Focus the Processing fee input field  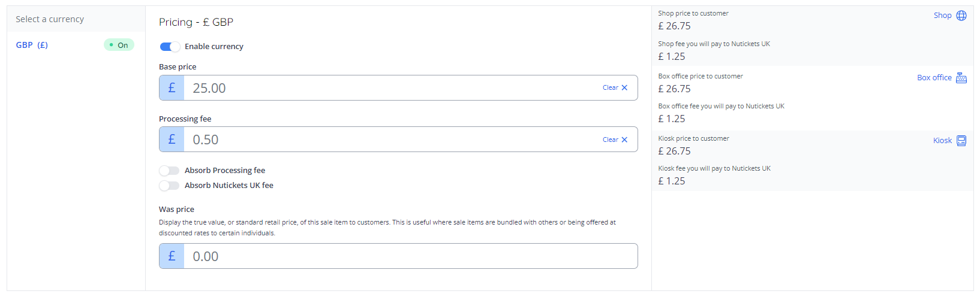[x=390, y=140]
